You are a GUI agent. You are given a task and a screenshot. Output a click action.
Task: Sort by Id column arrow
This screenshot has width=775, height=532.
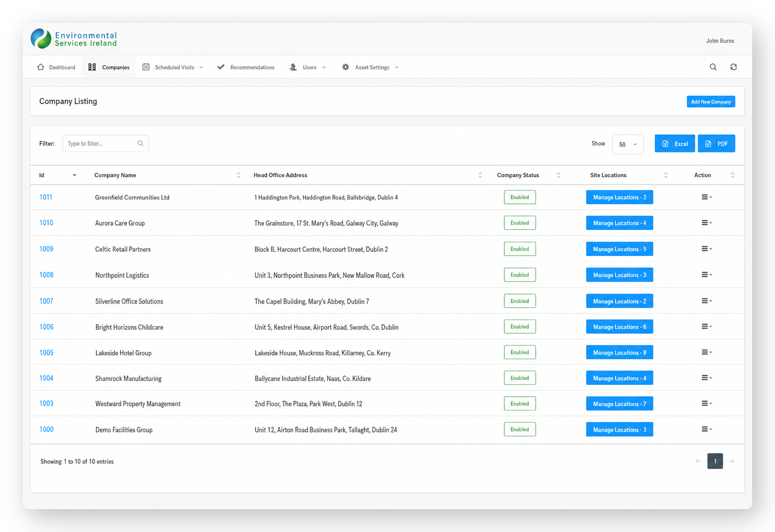click(x=75, y=175)
